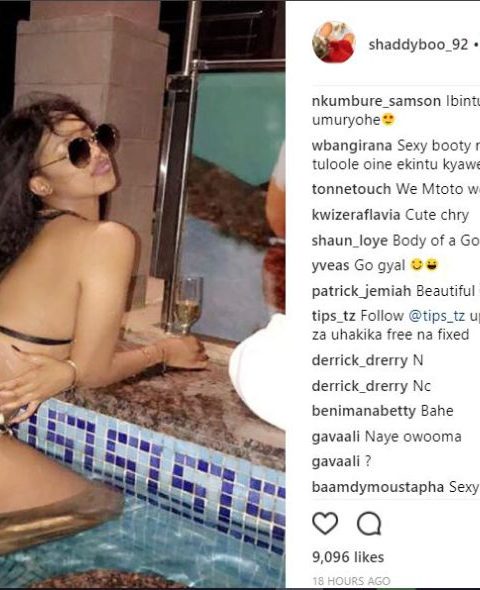The width and height of the screenshot is (480, 590).
Task: Open tips_tz commenter username
Action: [x=334, y=316]
